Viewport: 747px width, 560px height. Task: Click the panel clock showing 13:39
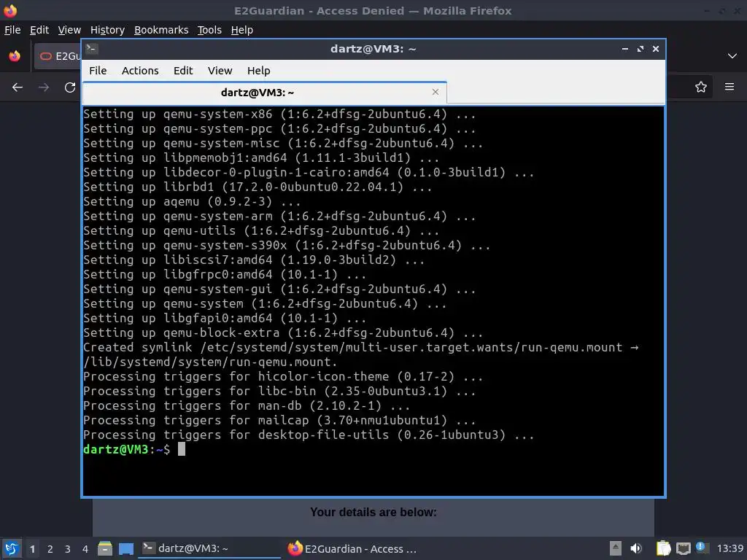pyautogui.click(x=729, y=548)
